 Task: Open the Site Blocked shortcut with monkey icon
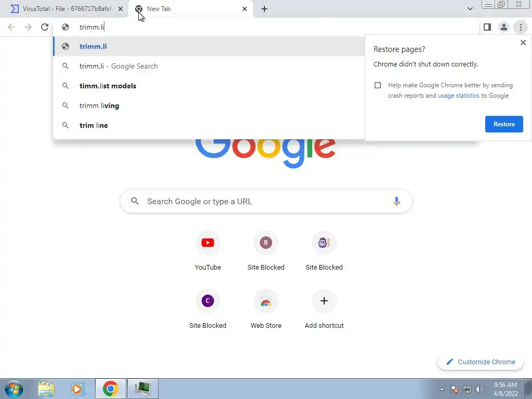tap(324, 251)
